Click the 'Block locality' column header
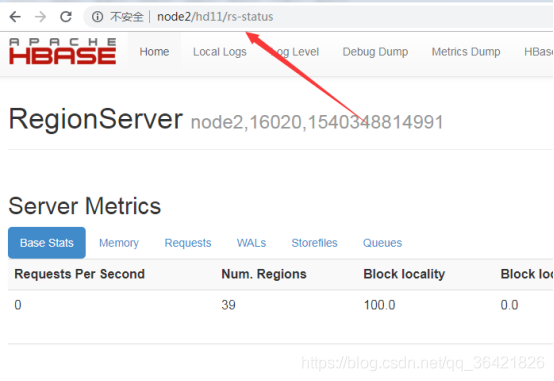The height and width of the screenshot is (381, 554). pyautogui.click(x=404, y=274)
